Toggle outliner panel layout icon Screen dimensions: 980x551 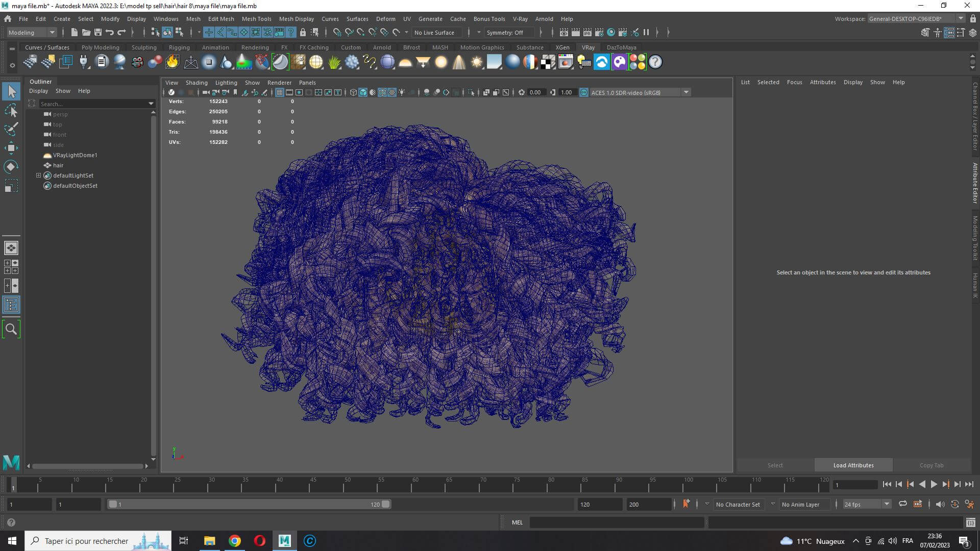tap(11, 305)
